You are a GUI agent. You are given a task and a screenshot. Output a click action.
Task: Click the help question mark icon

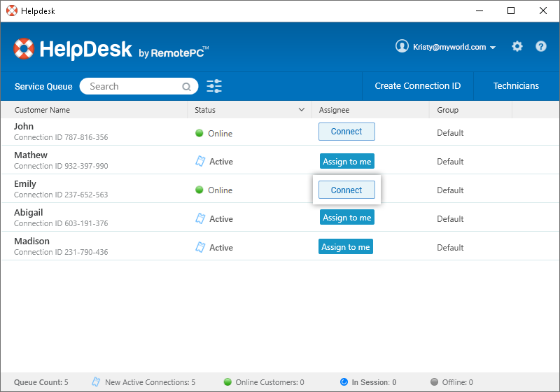click(541, 47)
